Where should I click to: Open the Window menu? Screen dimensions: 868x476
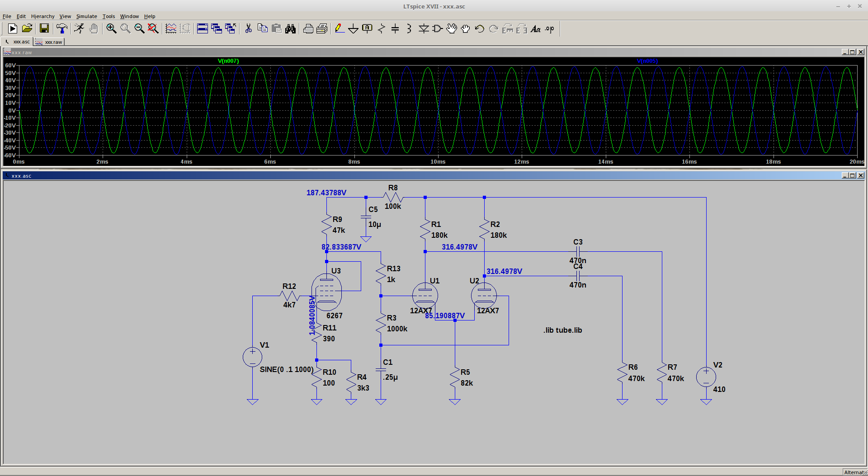129,16
